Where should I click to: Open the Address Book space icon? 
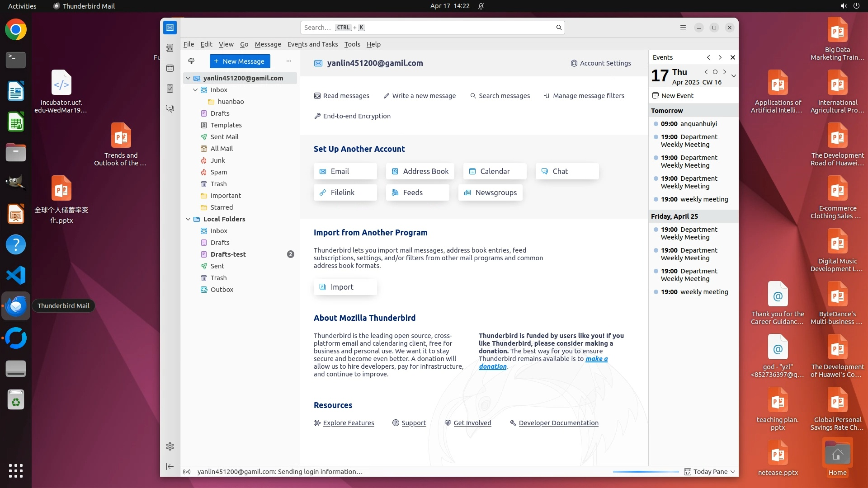pos(170,48)
